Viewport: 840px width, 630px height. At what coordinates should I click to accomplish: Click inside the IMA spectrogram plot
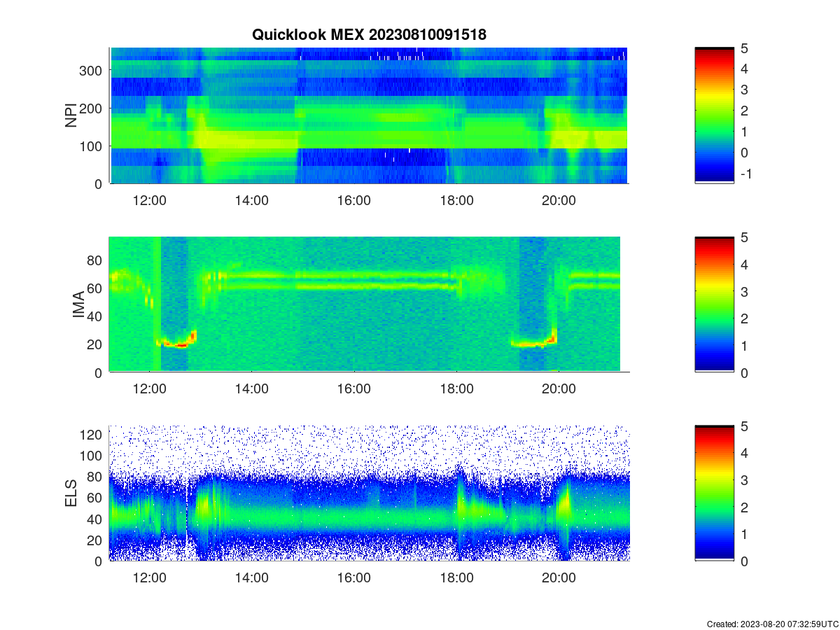pyautogui.click(x=369, y=304)
